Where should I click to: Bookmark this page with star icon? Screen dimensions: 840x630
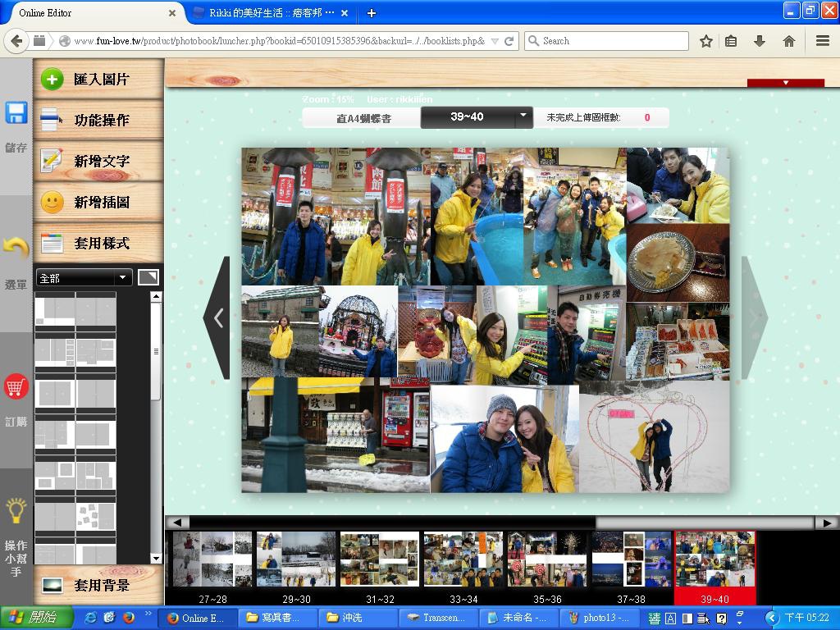[x=706, y=41]
